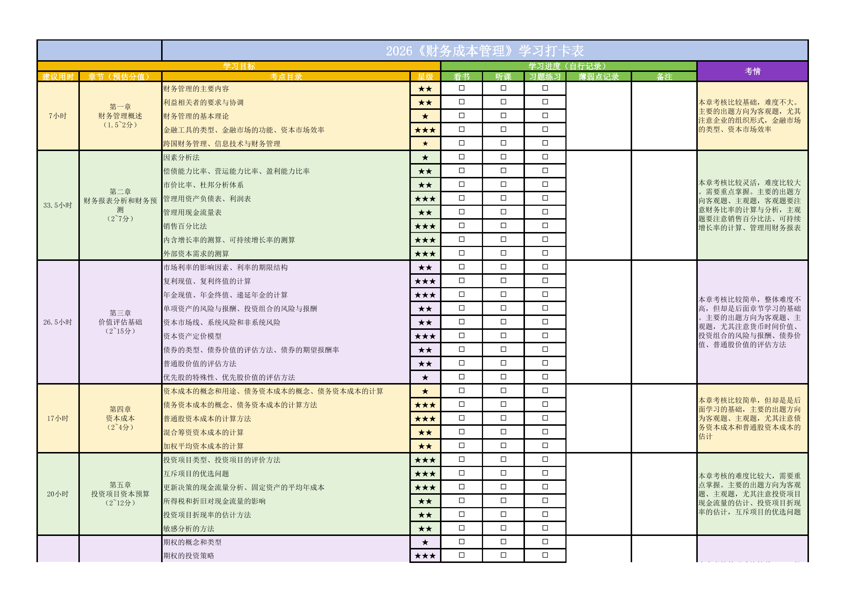Select the 学习目标 header cell
The height and width of the screenshot is (614, 868).
[x=239, y=66]
